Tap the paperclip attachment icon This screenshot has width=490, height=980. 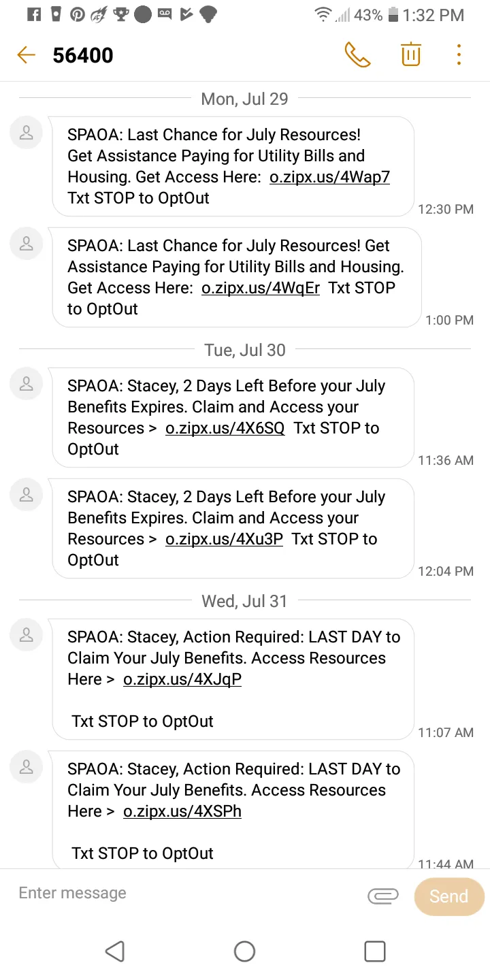[x=382, y=896]
